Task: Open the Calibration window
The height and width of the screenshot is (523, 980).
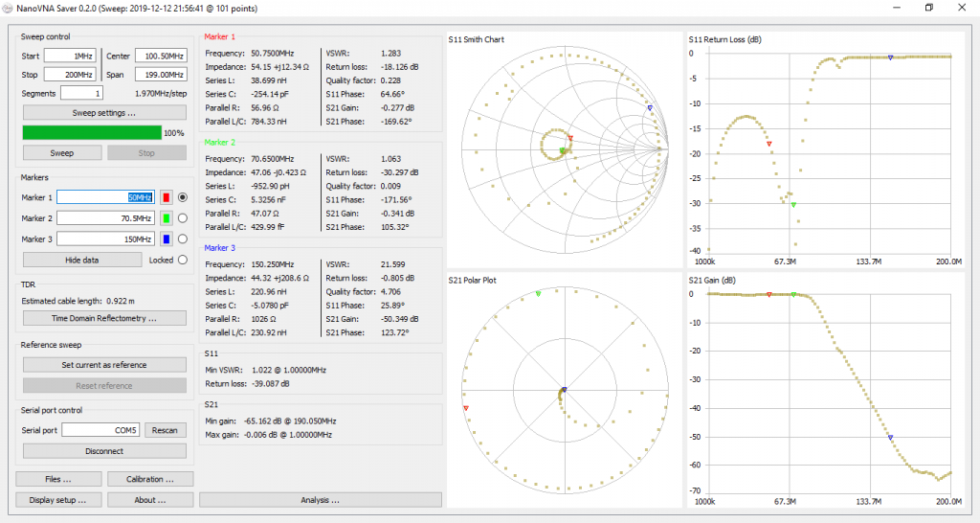Action: 150,479
